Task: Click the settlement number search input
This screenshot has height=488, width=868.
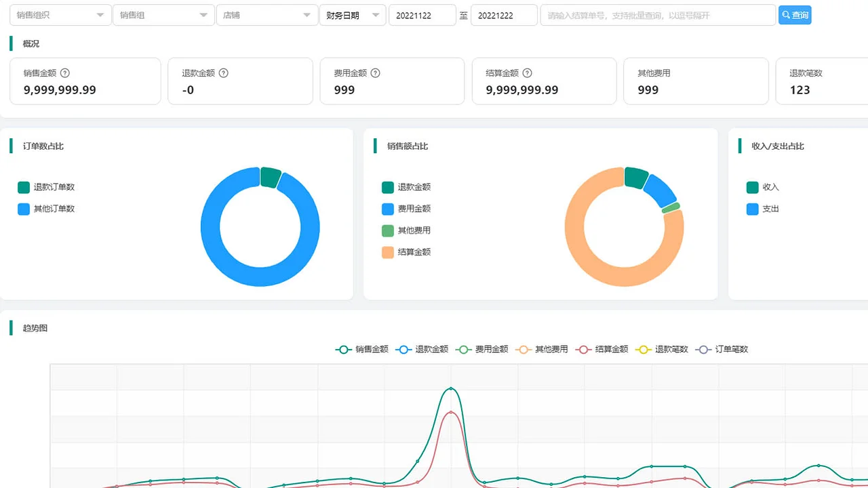Action: (657, 15)
